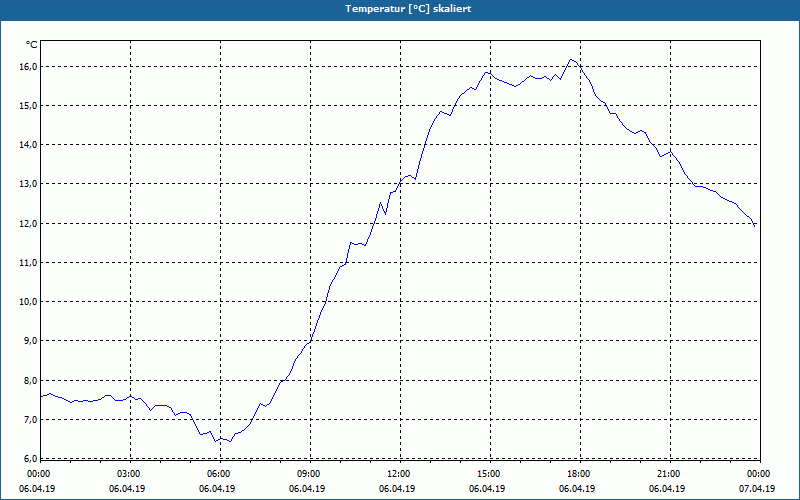This screenshot has height=500, width=800.
Task: Select the "10,0" y-axis value
Action: click(30, 302)
